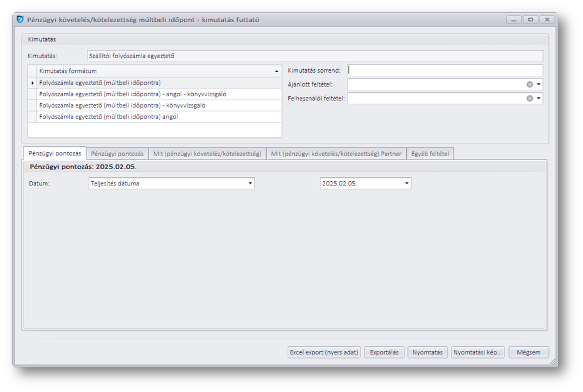Click the Nyomtatási kép... button

(478, 353)
